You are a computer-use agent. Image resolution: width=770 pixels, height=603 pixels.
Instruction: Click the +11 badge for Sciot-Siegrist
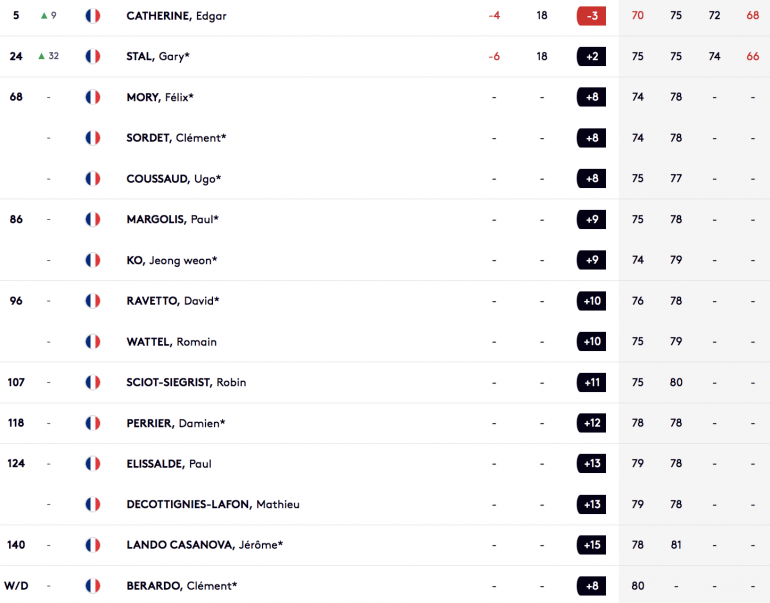point(592,382)
